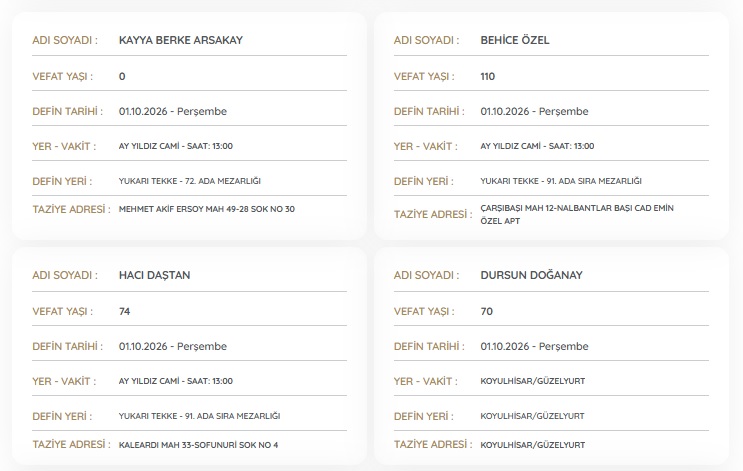Click burial date in Hacı Daştan card
This screenshot has height=471, width=743.
[172, 346]
